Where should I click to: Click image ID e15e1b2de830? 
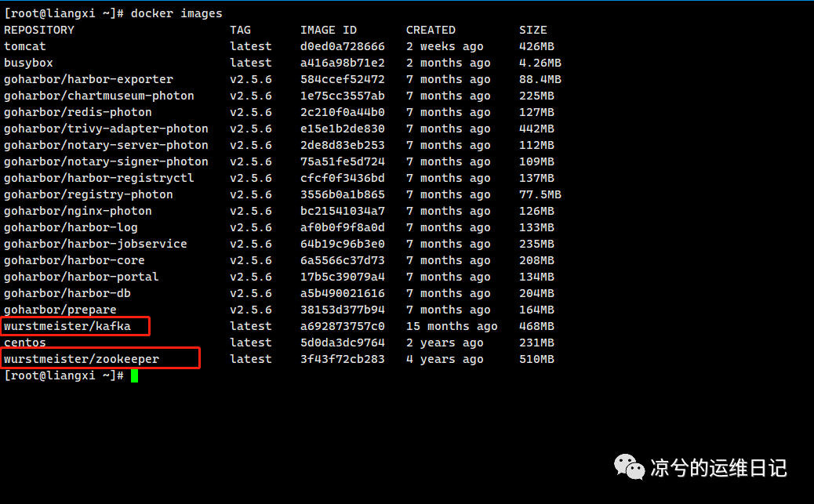343,129
